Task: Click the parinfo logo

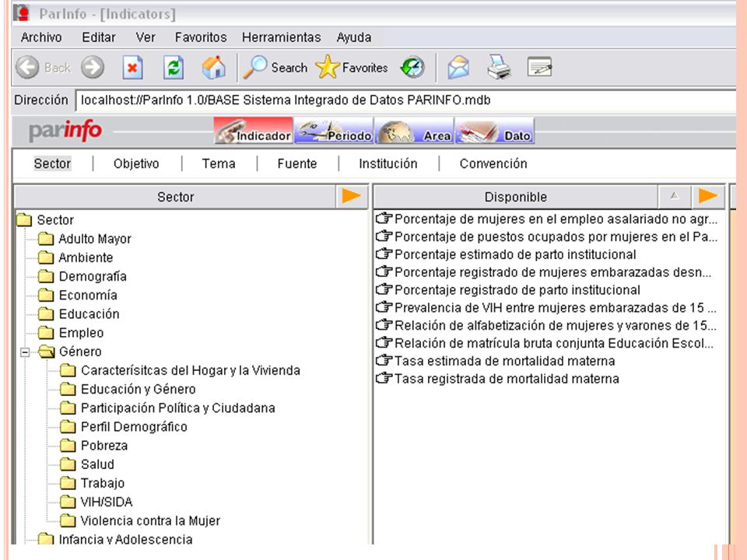Action: click(65, 131)
